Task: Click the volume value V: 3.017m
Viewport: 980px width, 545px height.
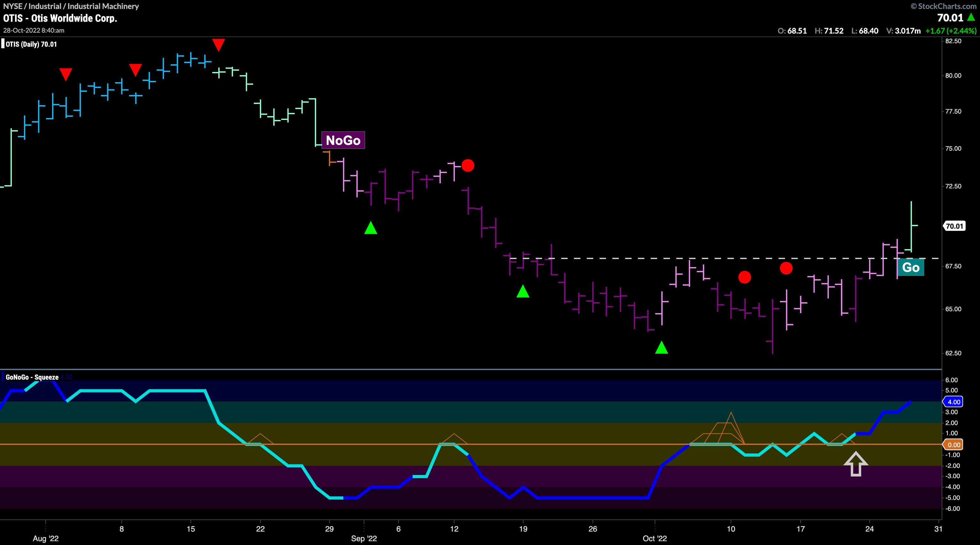Action: pyautogui.click(x=904, y=31)
